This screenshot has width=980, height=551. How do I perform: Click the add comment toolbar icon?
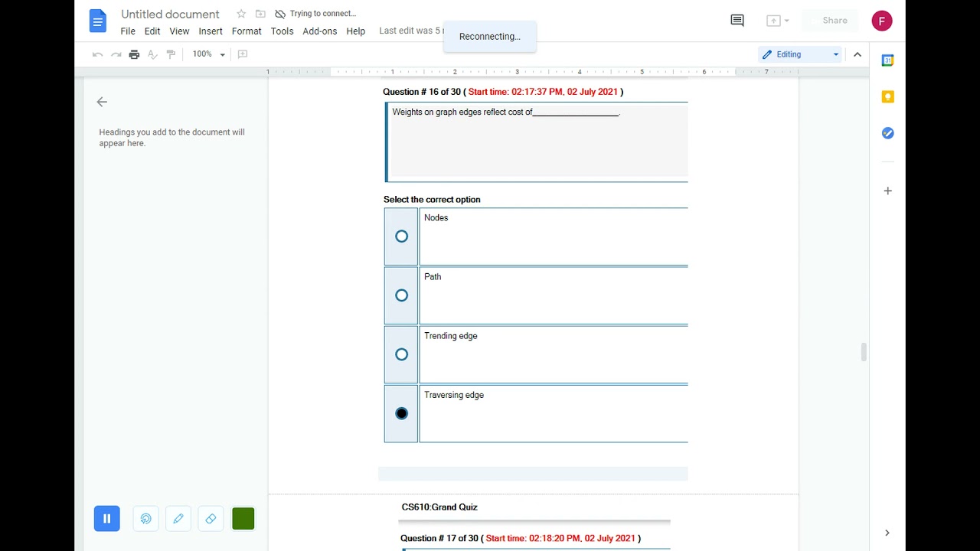[243, 54]
